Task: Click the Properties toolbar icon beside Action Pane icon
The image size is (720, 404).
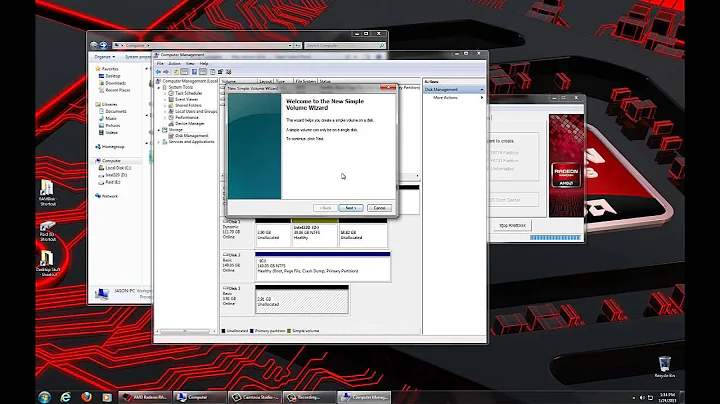Action: 212,72
